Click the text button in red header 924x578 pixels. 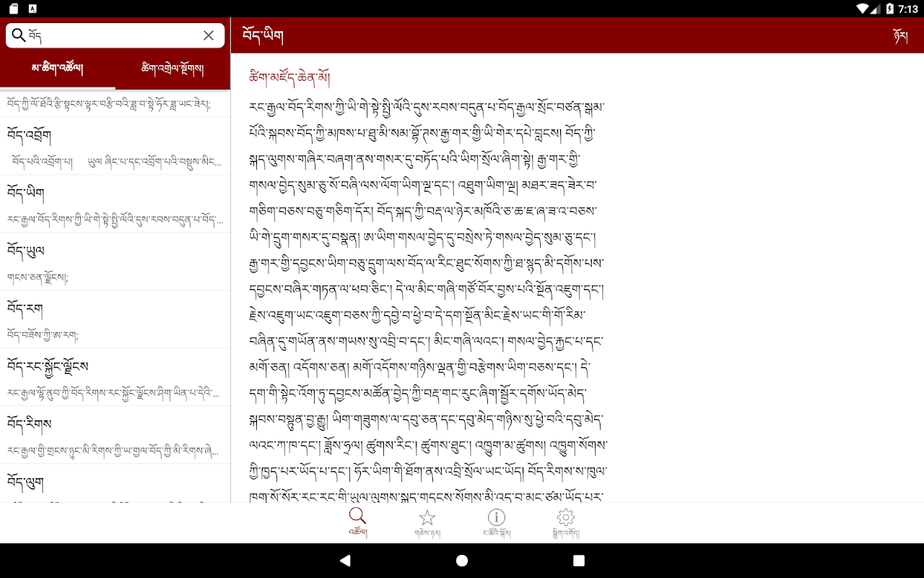coord(900,36)
